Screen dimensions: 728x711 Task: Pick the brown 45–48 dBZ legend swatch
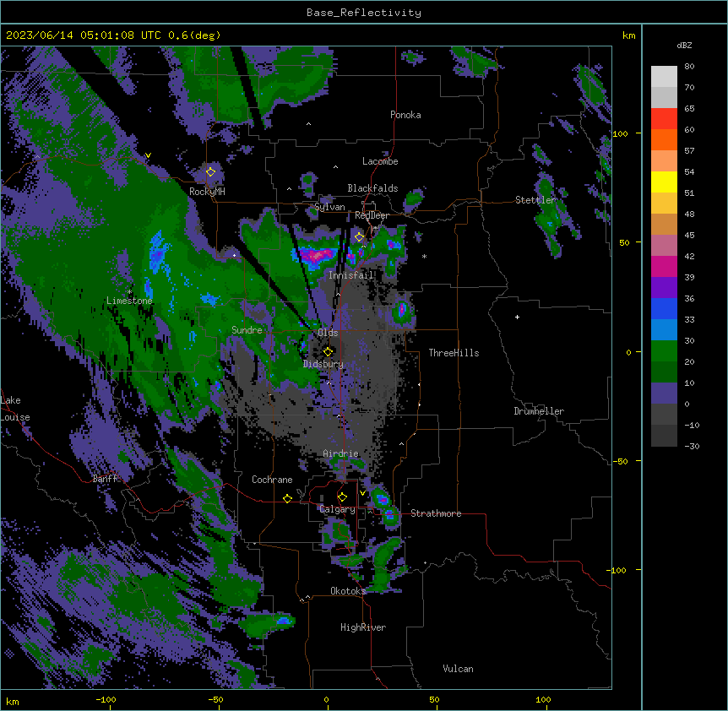coord(664,224)
